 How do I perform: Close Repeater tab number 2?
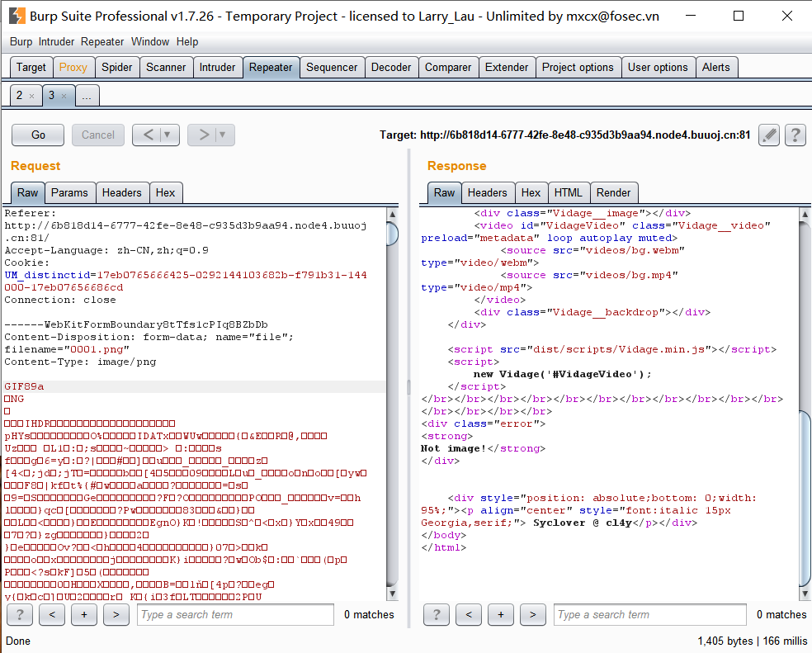click(31, 97)
